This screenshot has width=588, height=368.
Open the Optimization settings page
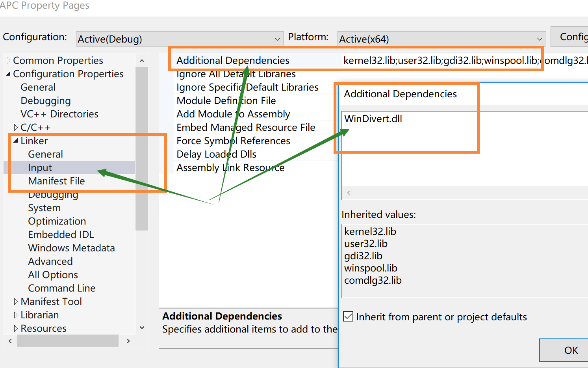coord(57,221)
